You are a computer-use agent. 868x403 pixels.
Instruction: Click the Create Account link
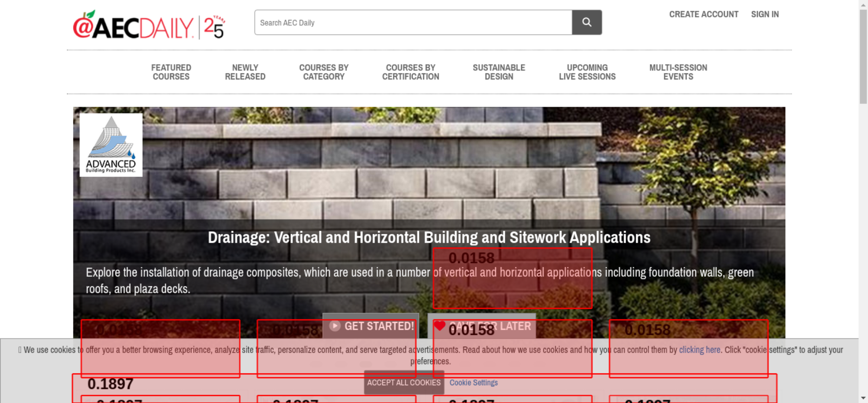coord(704,14)
